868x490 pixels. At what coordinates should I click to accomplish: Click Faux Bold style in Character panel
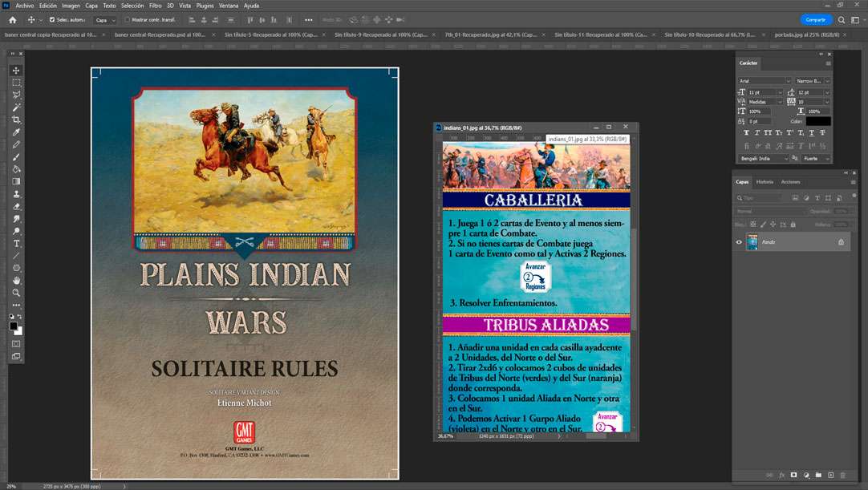(746, 133)
